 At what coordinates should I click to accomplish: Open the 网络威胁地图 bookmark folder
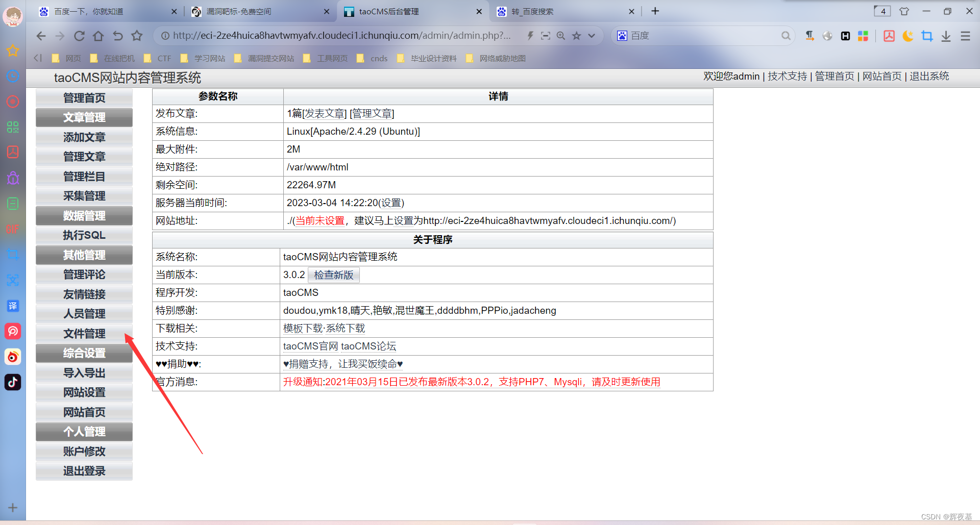(496, 58)
